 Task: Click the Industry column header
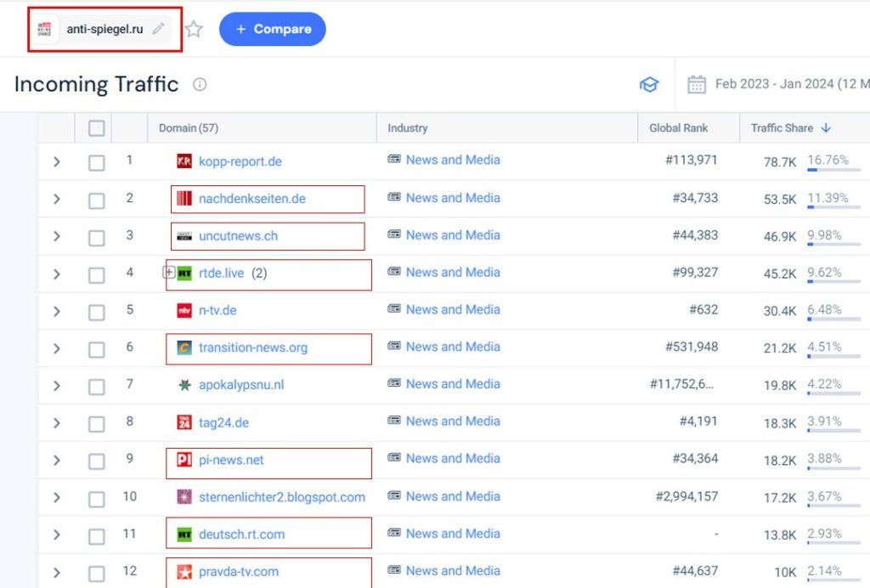tap(408, 128)
